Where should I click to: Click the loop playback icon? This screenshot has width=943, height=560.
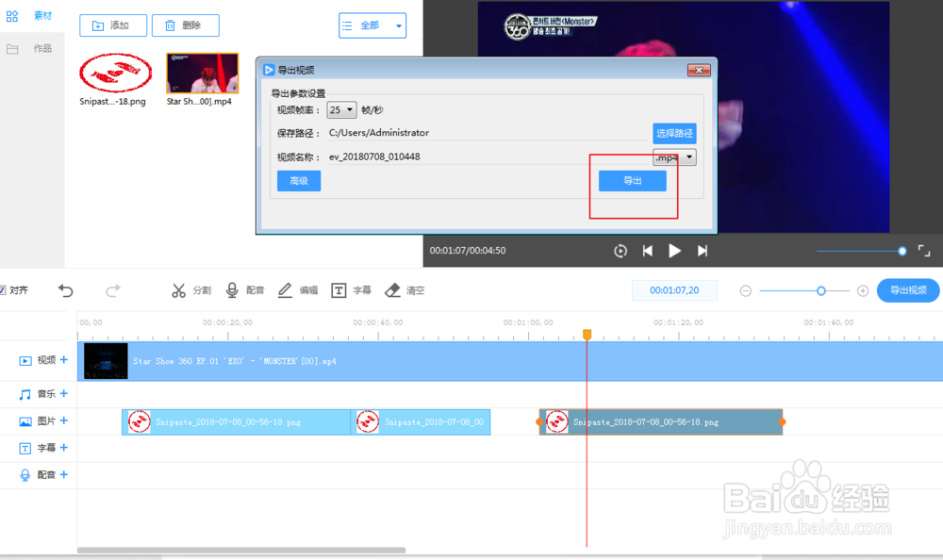(x=620, y=251)
